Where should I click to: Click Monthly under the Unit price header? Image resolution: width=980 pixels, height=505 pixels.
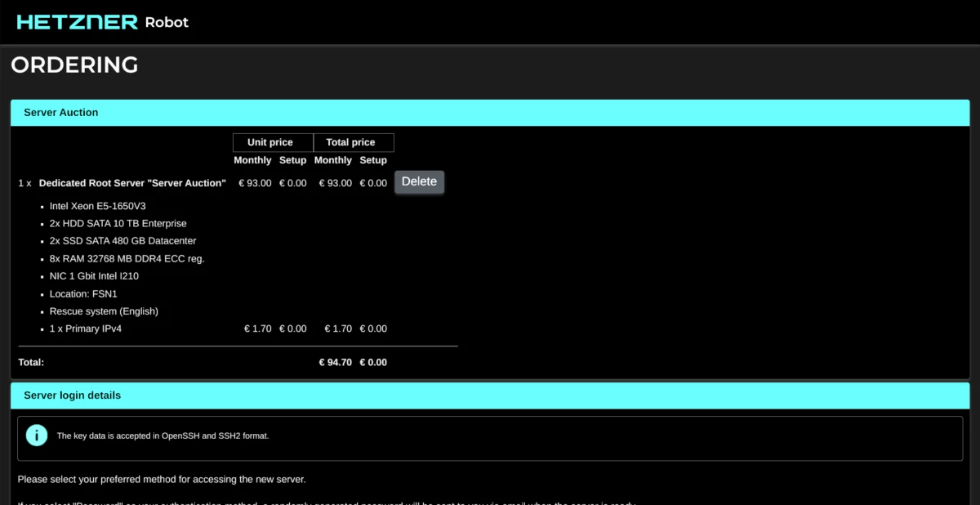[252, 160]
